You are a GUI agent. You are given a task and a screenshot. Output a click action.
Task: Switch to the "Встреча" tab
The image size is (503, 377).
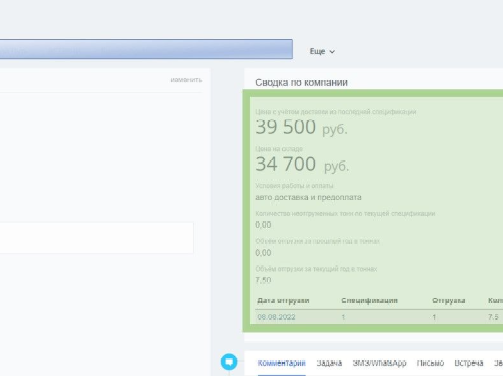469,363
